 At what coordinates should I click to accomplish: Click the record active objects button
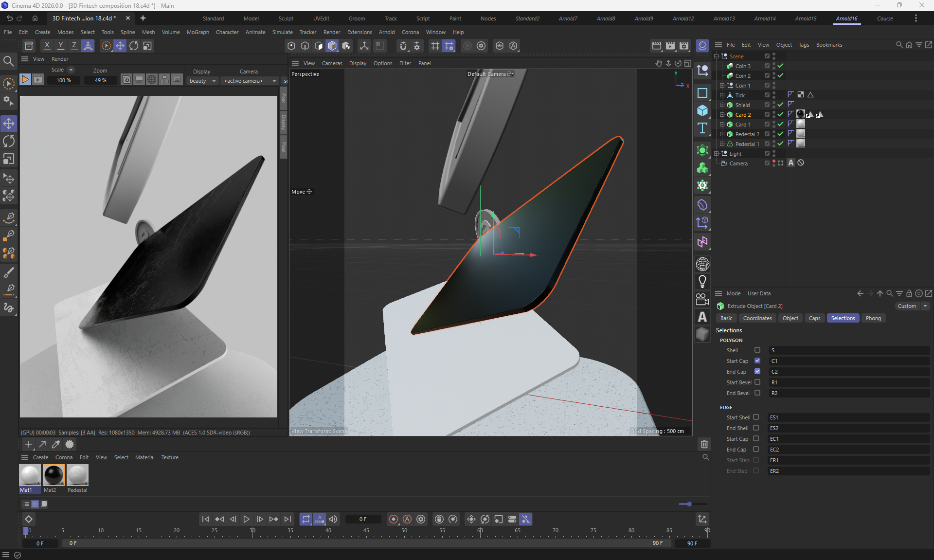[x=394, y=519]
